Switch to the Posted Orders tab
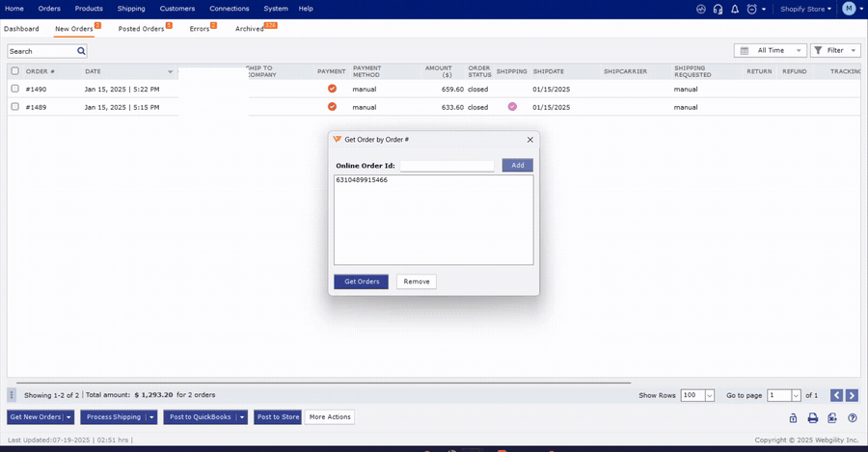868x452 pixels. (x=141, y=29)
